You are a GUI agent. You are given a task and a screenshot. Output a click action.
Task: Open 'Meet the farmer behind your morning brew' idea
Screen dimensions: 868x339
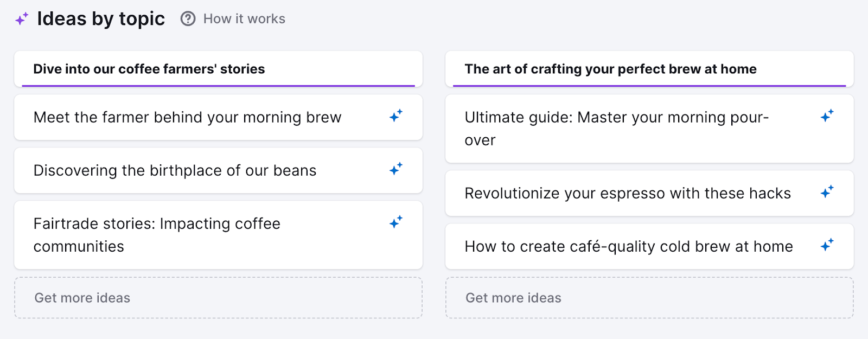tap(187, 118)
